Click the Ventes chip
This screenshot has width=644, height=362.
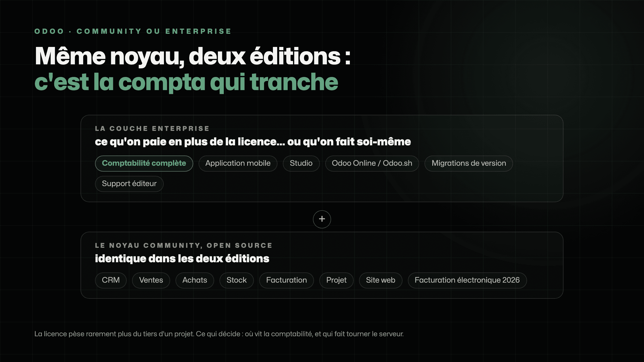[151, 280]
